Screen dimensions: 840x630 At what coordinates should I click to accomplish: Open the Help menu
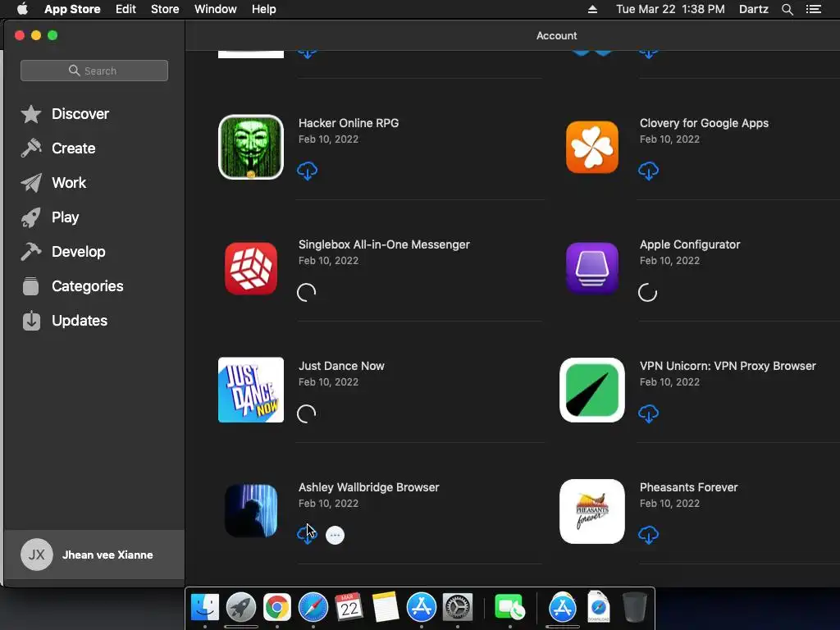pos(264,9)
